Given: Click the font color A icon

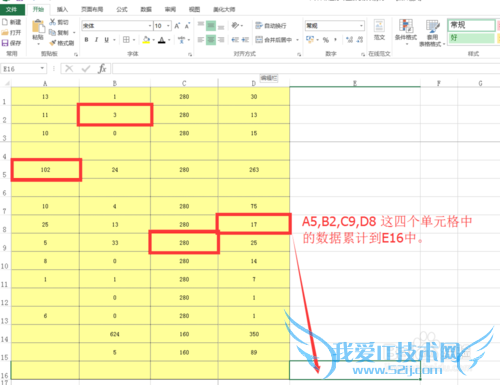Looking at the screenshot, I should click(162, 40).
